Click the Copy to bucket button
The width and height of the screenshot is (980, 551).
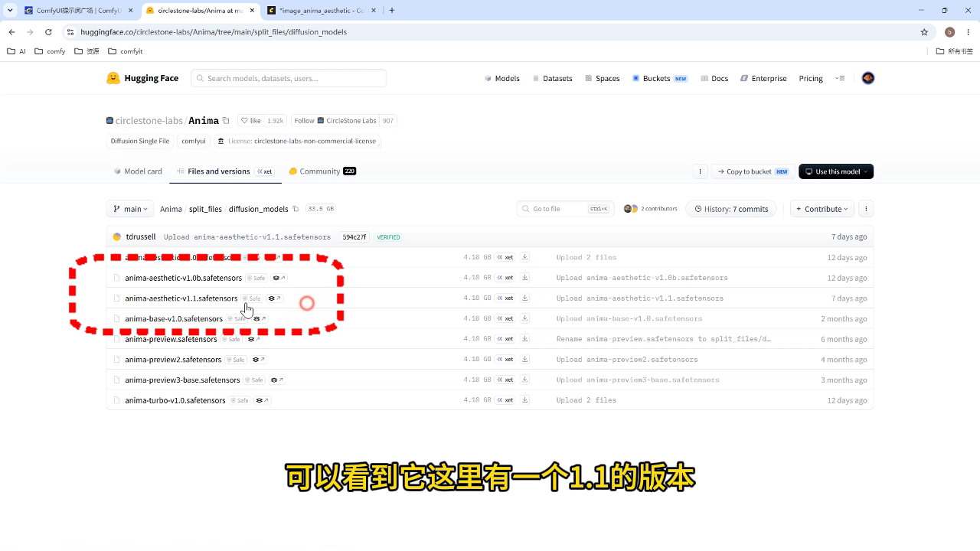pos(753,171)
